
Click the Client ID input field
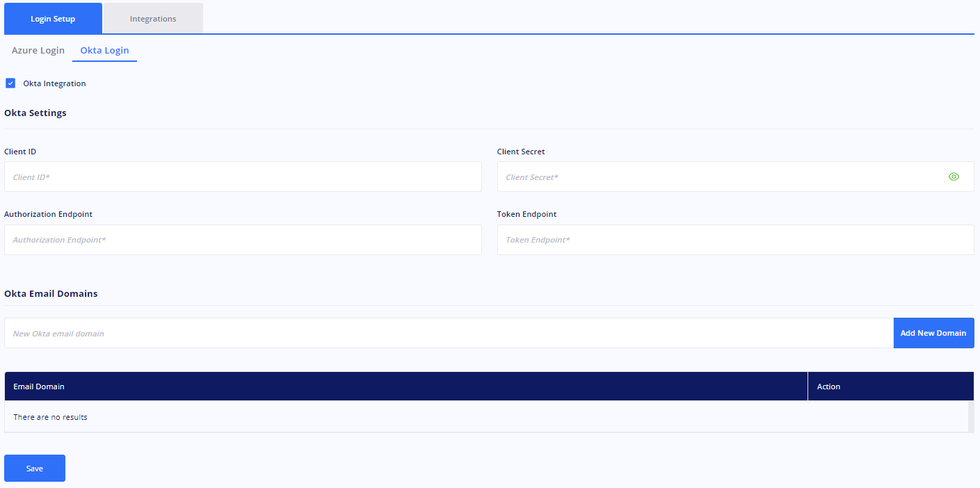[x=243, y=177]
